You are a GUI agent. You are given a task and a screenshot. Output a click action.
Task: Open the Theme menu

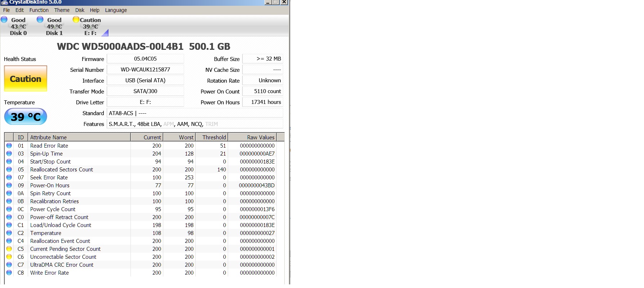click(62, 10)
